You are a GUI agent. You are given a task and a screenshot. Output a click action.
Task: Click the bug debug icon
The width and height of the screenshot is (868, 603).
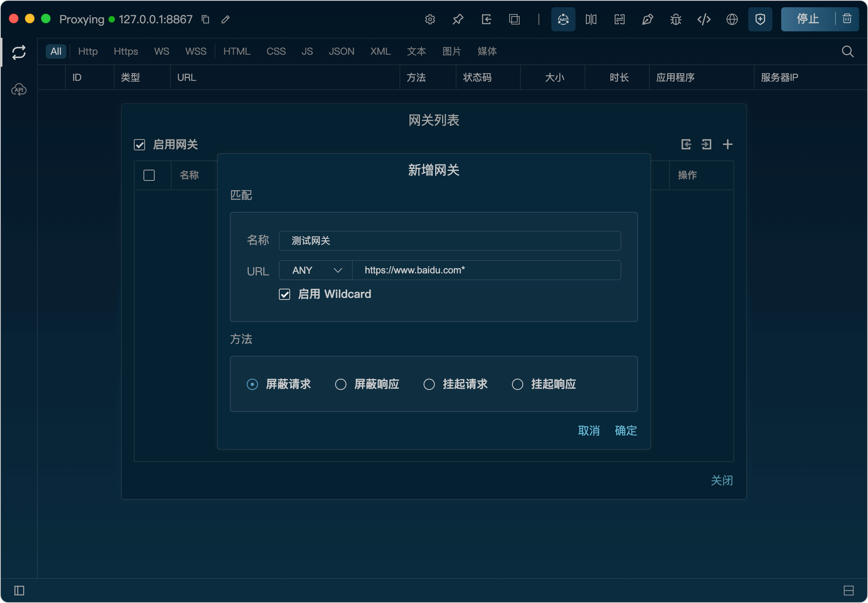676,19
